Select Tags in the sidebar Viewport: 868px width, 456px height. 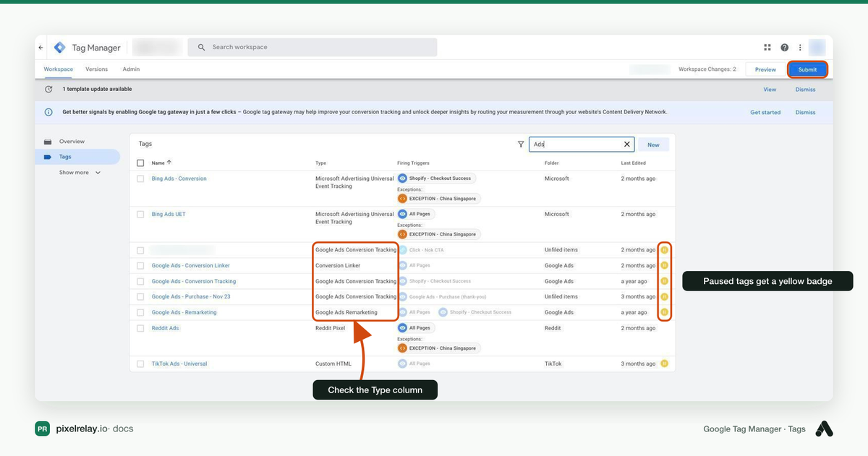pos(77,157)
